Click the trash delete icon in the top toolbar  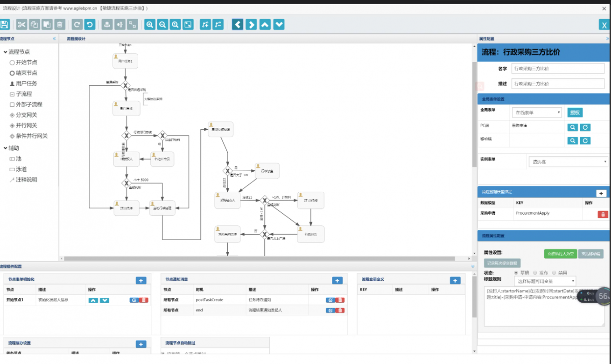point(60,25)
